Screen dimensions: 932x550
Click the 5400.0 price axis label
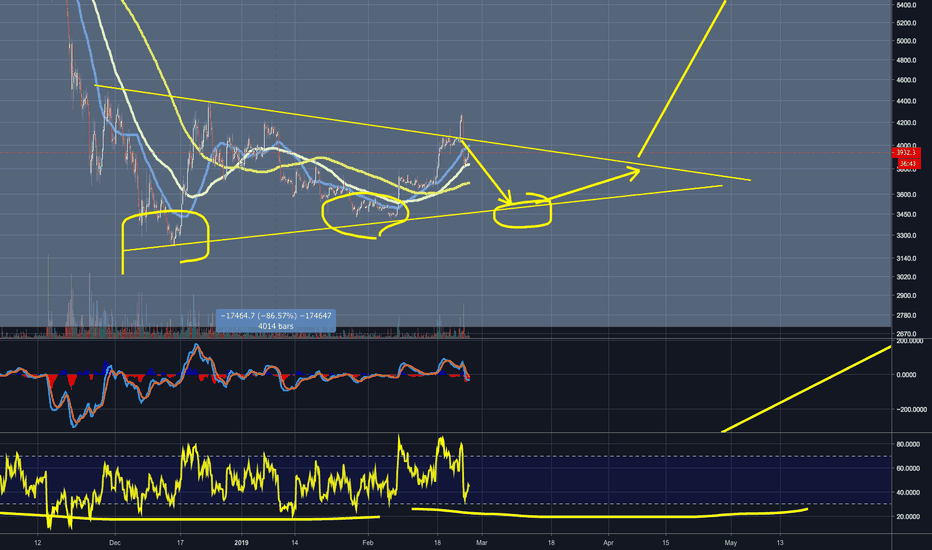pos(906,5)
